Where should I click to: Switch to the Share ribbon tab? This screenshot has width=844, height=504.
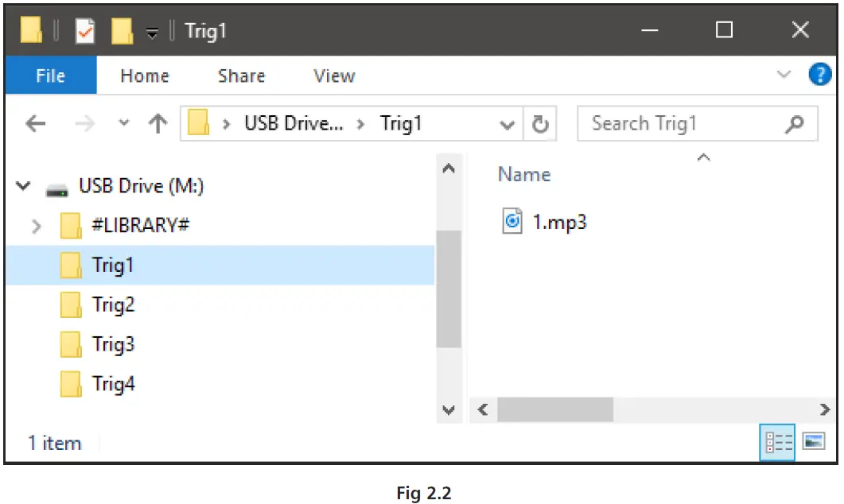[241, 76]
